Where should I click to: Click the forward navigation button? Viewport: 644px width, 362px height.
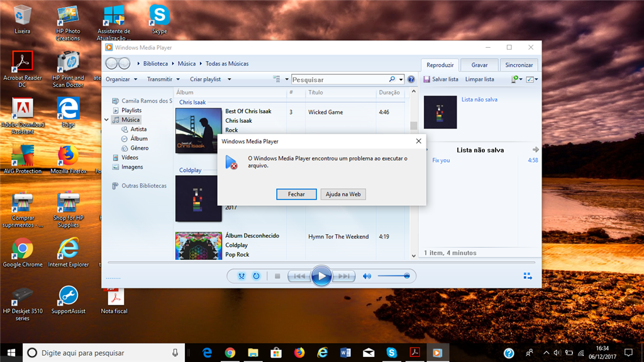125,64
